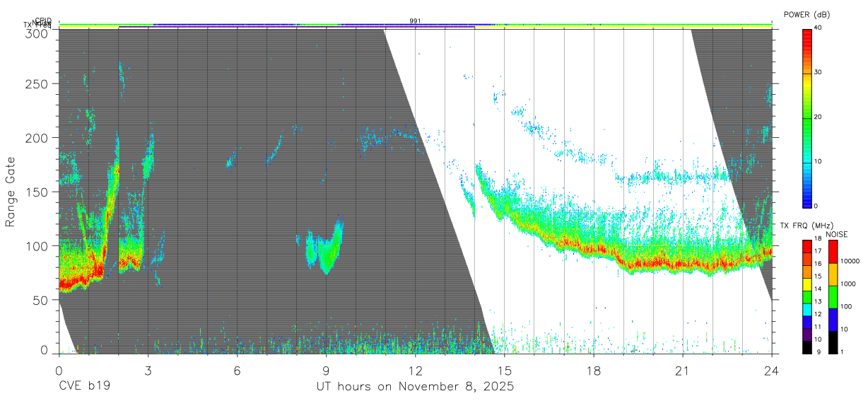Click the 991 CPID label above plot
Screen dimensions: 868x401
point(415,21)
